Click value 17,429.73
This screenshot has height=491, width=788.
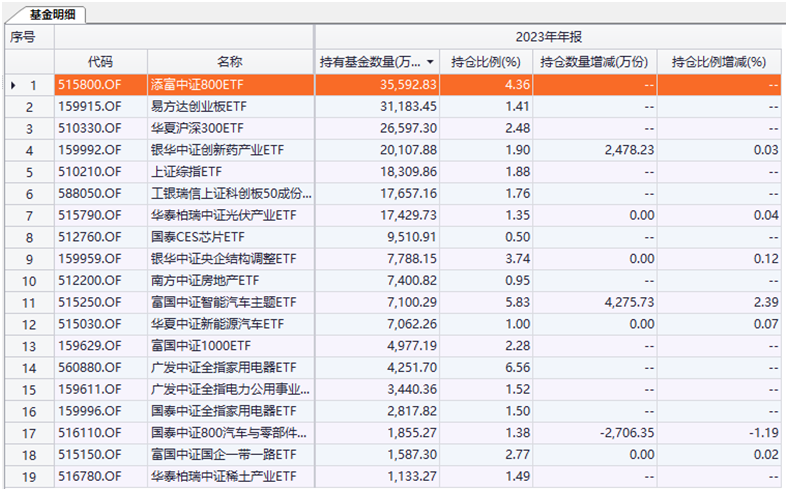coord(408,215)
